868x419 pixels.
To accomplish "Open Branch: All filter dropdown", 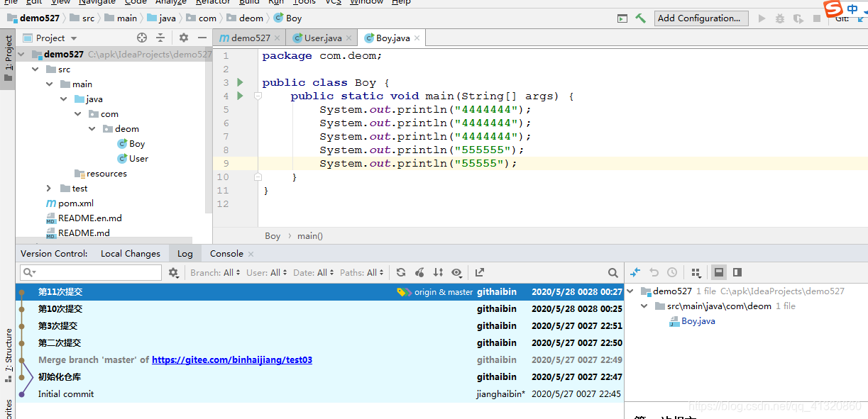I will tap(215, 272).
